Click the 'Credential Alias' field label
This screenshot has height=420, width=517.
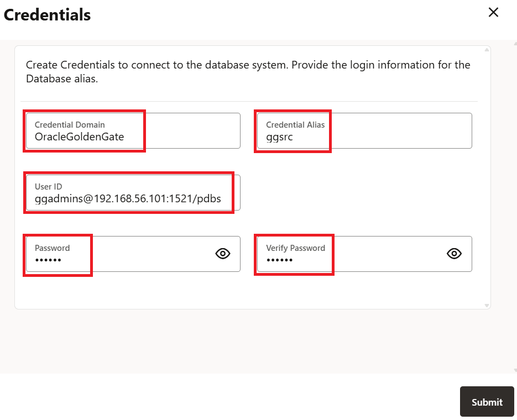click(295, 125)
